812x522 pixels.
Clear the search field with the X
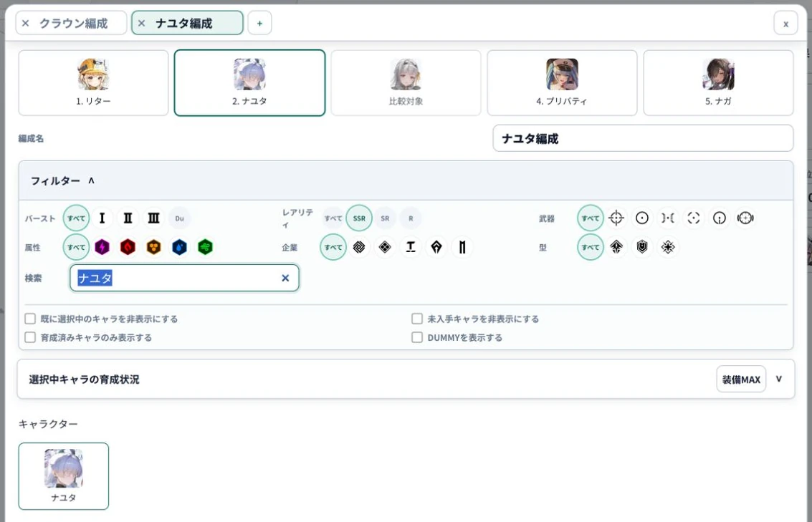pos(285,279)
